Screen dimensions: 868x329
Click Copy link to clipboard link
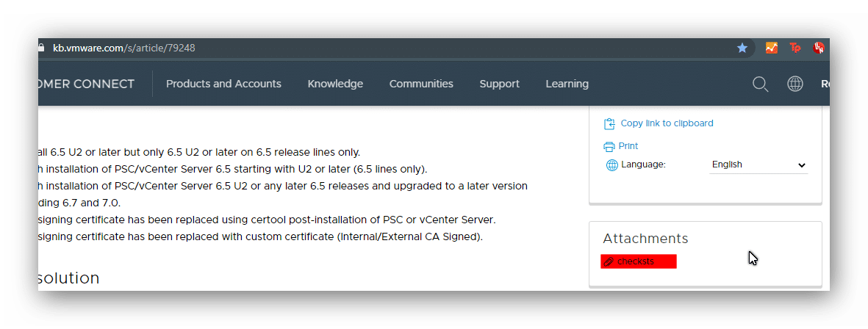[x=667, y=123]
